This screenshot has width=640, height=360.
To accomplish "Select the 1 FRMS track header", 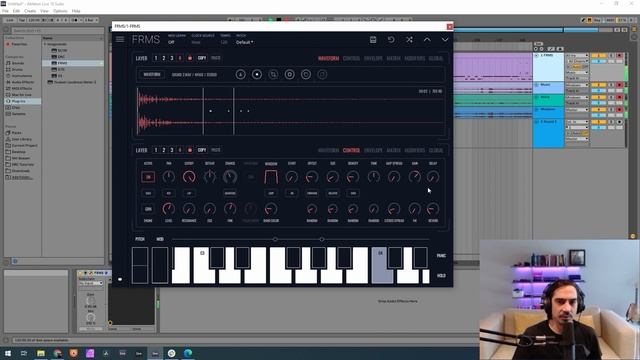I will [x=548, y=67].
